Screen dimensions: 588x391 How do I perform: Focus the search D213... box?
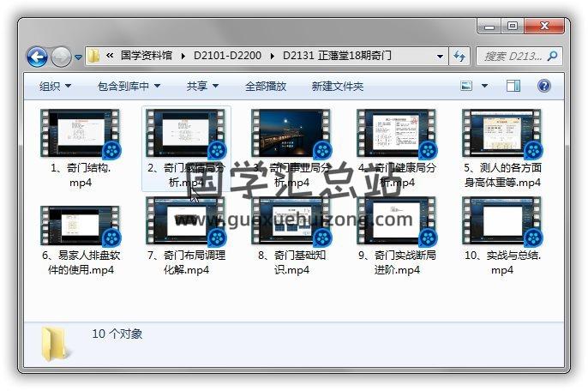pyautogui.click(x=519, y=57)
